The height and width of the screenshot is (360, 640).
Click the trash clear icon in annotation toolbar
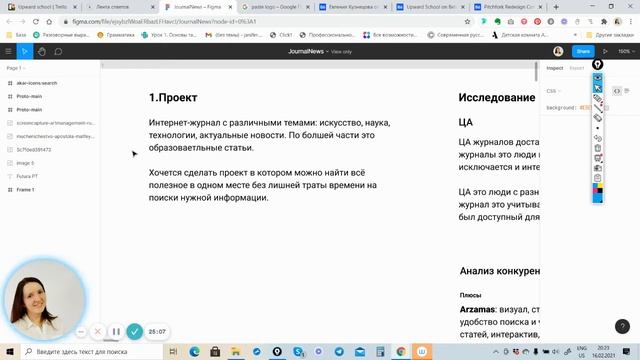coord(598,148)
